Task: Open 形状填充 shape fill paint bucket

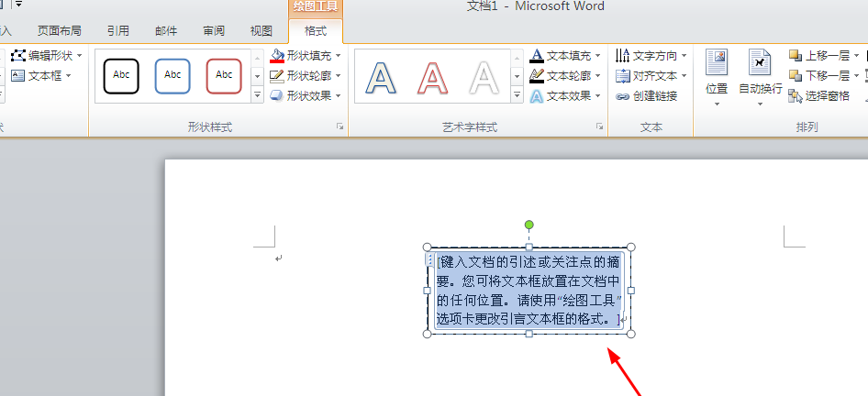Action: [x=277, y=56]
